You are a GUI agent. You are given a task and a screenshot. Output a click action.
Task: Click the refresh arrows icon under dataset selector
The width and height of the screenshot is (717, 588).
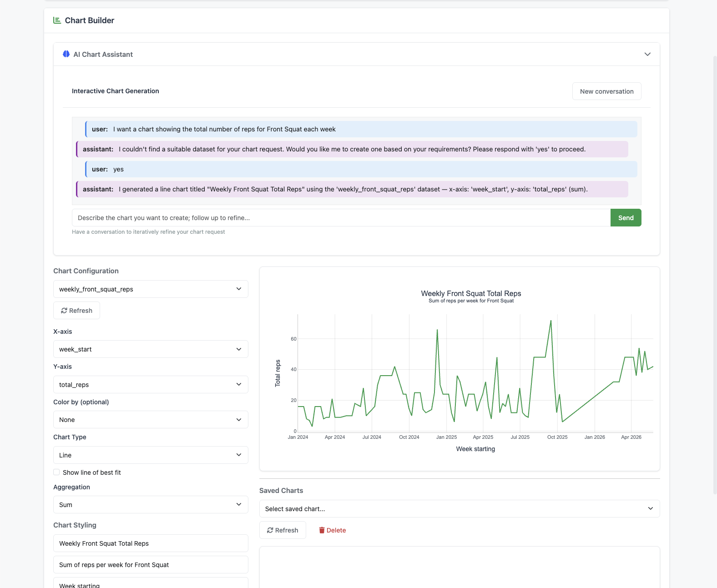click(x=64, y=311)
